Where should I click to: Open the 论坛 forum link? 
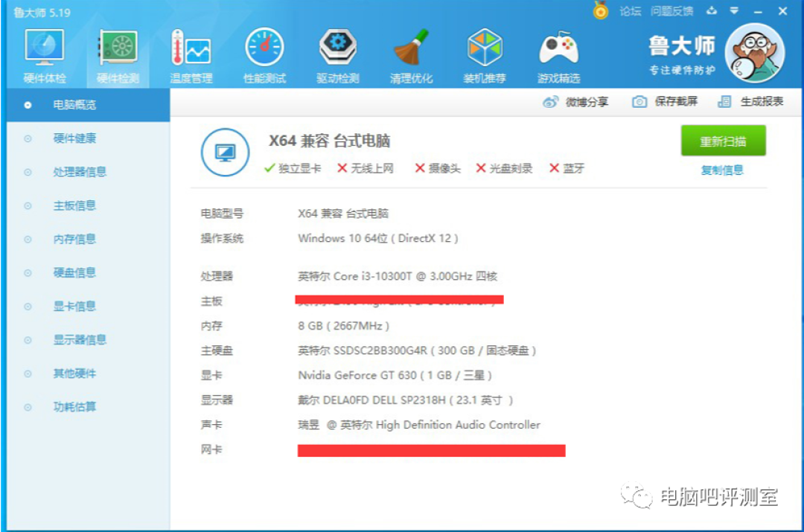631,11
